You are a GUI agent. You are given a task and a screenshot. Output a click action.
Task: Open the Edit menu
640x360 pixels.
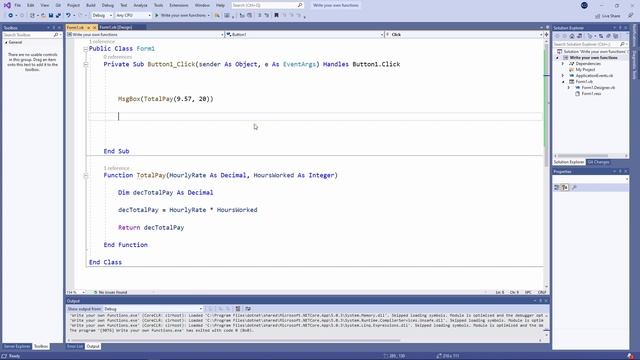pyautogui.click(x=31, y=5)
